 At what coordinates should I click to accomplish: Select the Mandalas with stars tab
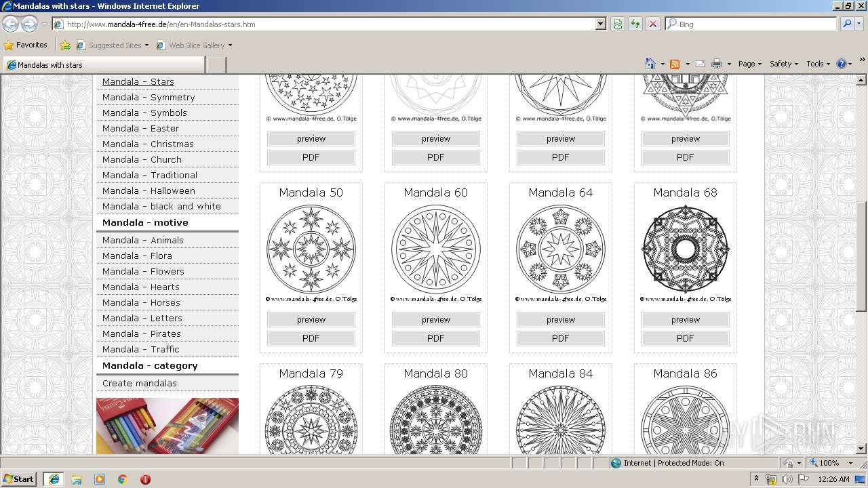pos(103,65)
